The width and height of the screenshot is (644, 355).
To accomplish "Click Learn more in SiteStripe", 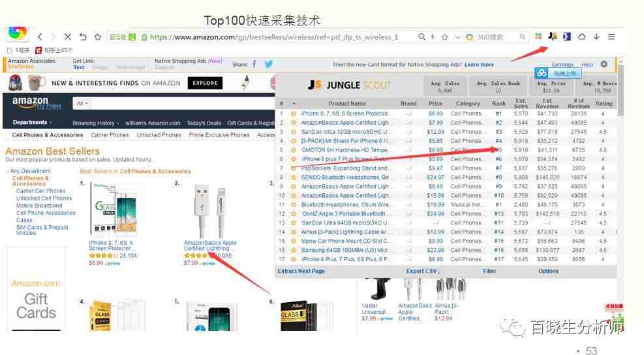I will (x=479, y=65).
